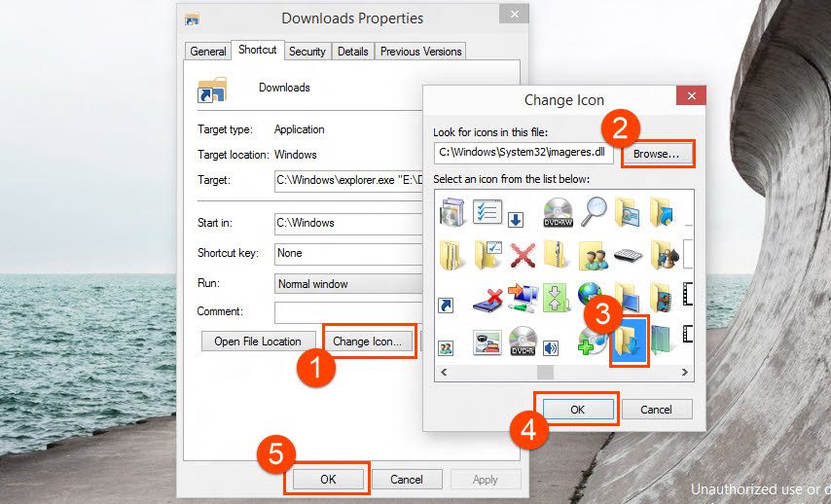Select the small two-users icon

click(446, 348)
